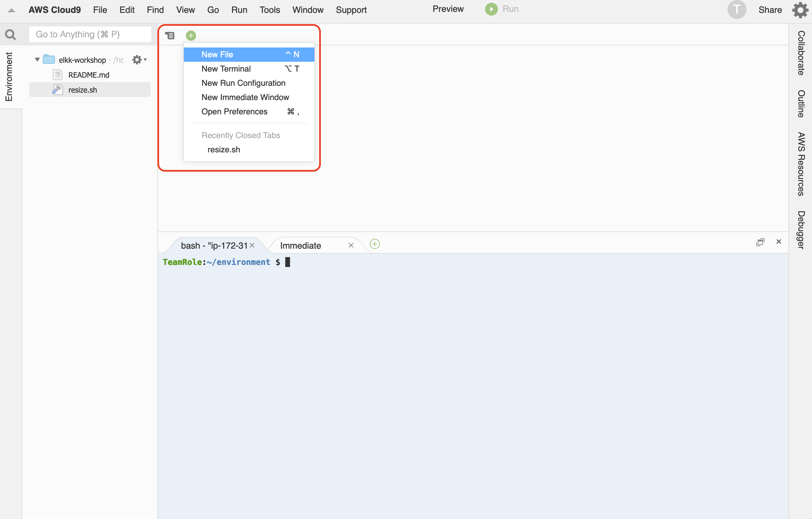Choose New Immediate Window
This screenshot has height=519, width=812.
pos(249,97)
